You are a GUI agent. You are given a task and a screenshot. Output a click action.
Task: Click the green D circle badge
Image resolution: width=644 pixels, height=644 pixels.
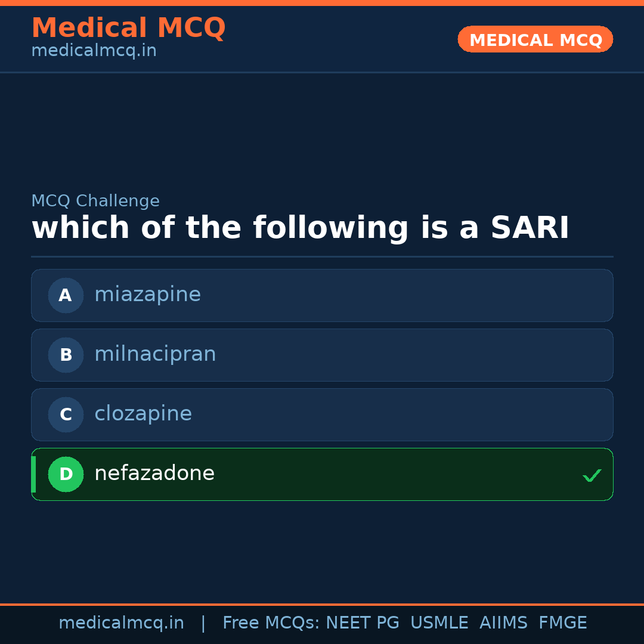(66, 474)
